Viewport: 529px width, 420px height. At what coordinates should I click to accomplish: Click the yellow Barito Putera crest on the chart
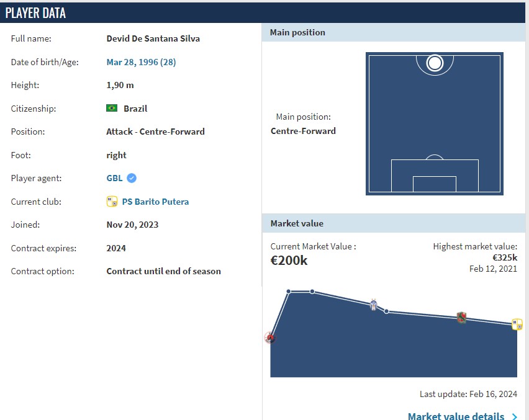517,324
